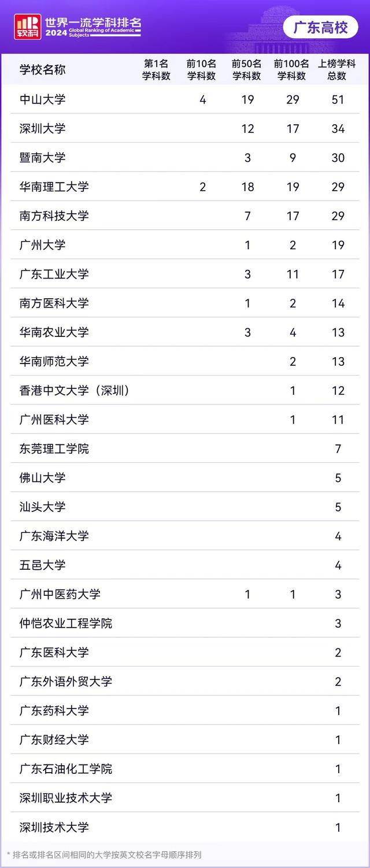This screenshot has width=370, height=868.
Task: Select the 学校名称 column header
Action: coord(42,70)
